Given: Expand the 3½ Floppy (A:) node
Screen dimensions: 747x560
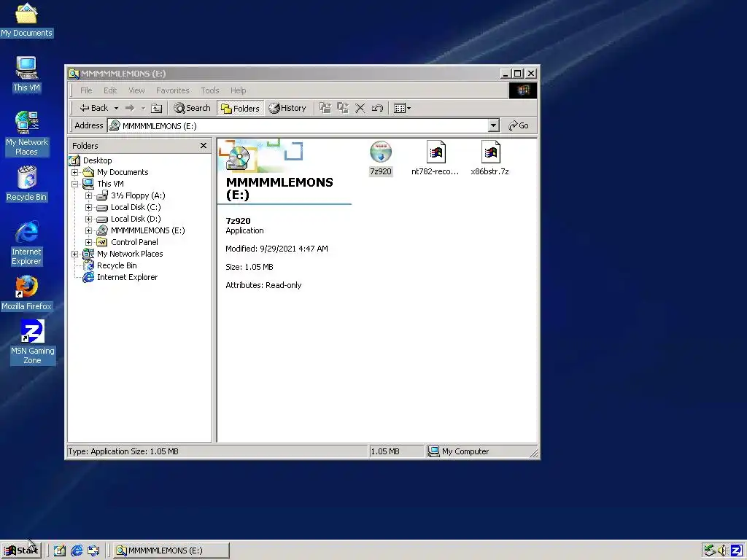Looking at the screenshot, I should click(x=88, y=195).
